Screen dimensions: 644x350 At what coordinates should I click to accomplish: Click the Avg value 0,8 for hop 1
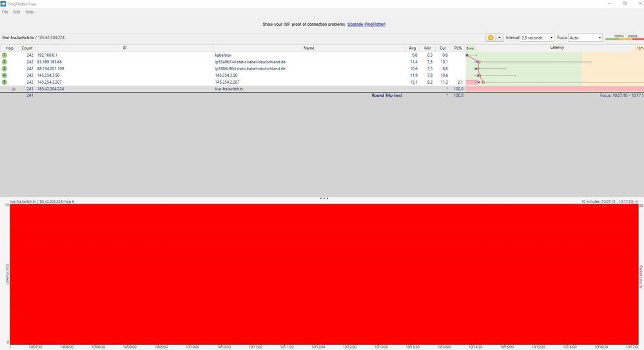pos(415,55)
